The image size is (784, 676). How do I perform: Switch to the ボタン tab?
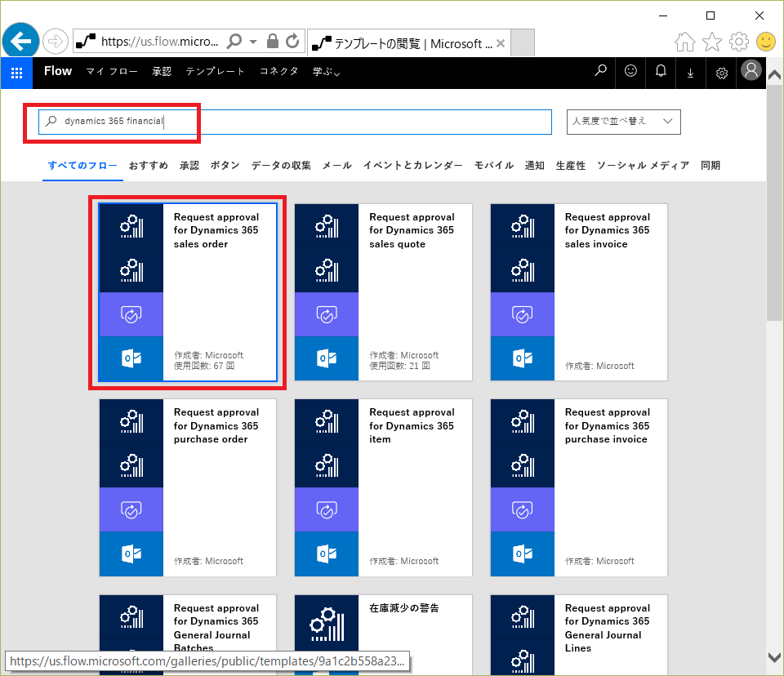click(225, 166)
